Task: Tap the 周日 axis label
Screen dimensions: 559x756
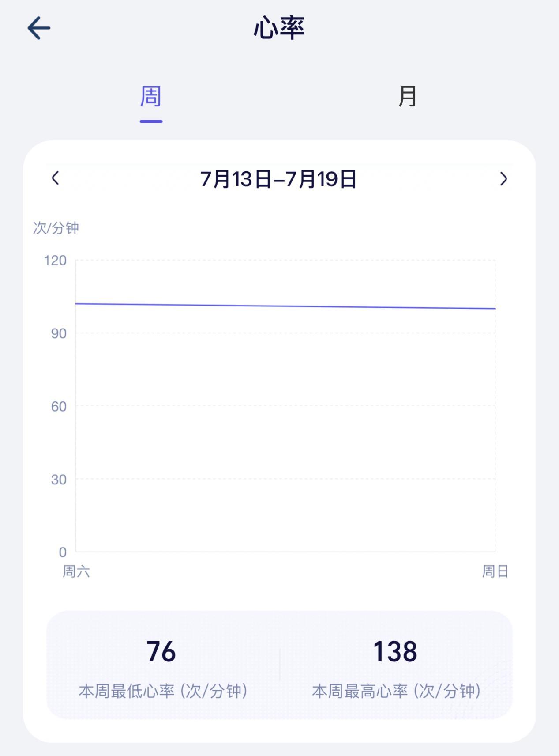Action: coord(495,571)
